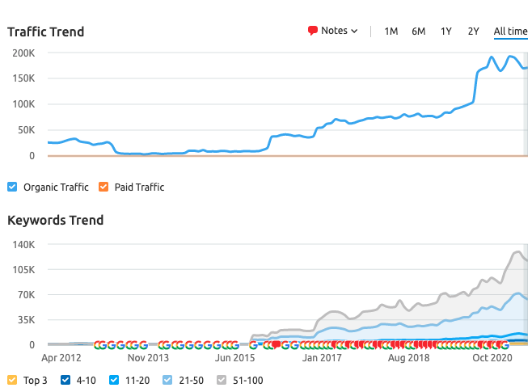This screenshot has width=532, height=392.
Task: Open the Notes dropdown
Action: [x=333, y=31]
